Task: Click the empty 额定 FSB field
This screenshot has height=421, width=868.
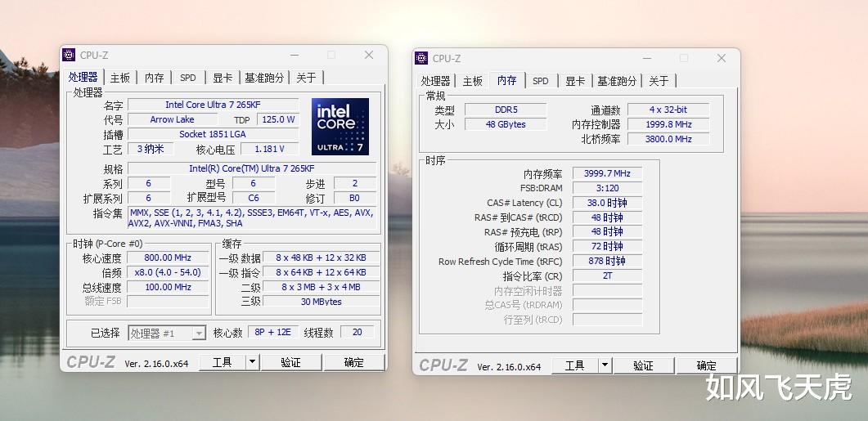Action: pyautogui.click(x=168, y=302)
